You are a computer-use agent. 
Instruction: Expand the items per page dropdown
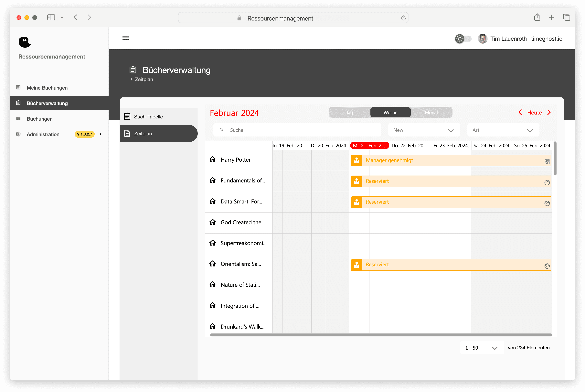[494, 348]
